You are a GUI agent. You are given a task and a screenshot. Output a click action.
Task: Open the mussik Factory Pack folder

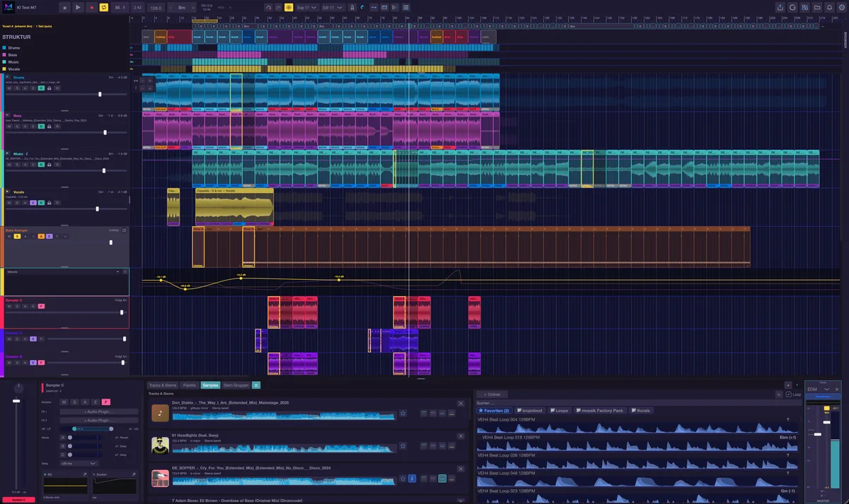pyautogui.click(x=600, y=410)
